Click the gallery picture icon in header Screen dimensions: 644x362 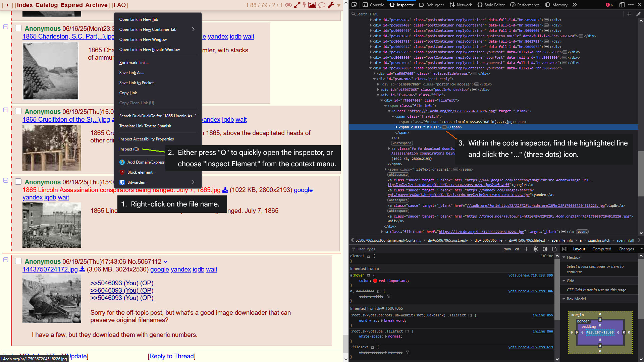point(312,5)
